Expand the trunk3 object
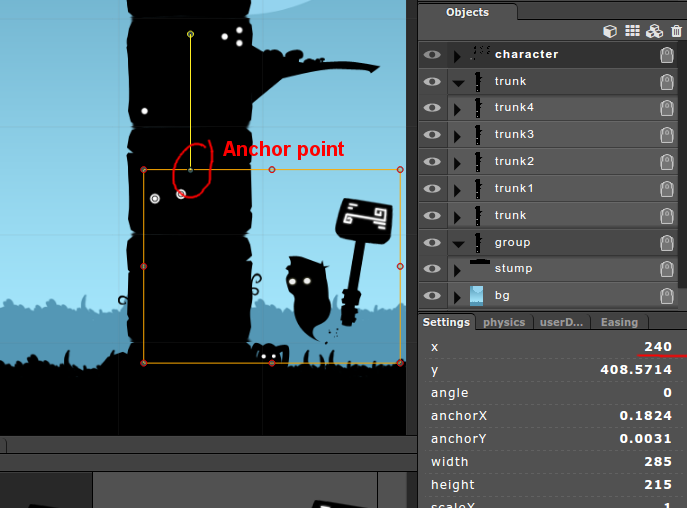 tap(457, 137)
